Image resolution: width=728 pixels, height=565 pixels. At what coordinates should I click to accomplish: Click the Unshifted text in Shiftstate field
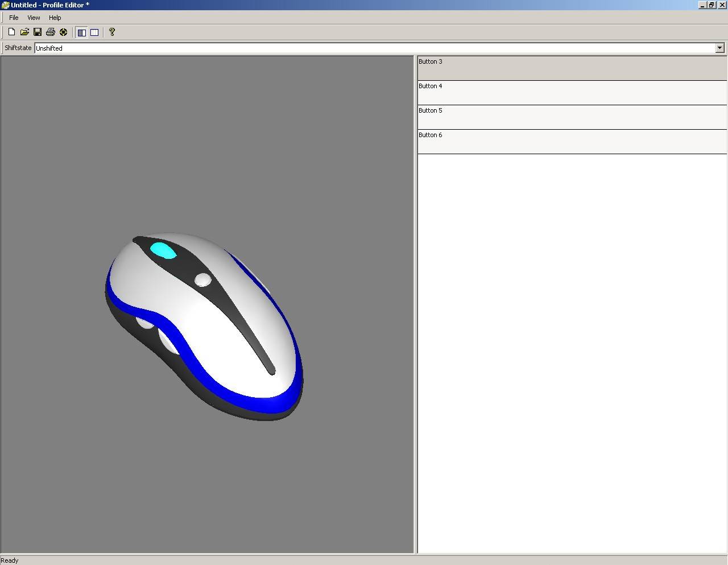[49, 48]
